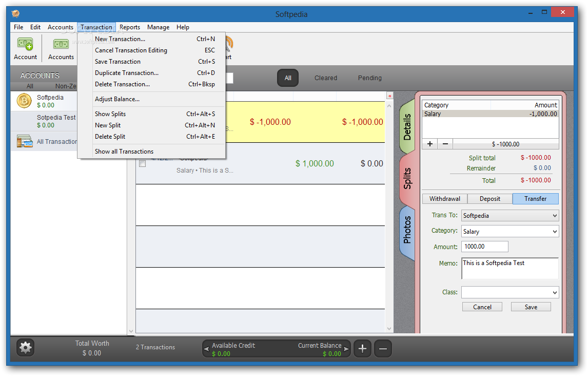
Task: Choose Delete Transaction... menu item
Action: click(151, 84)
